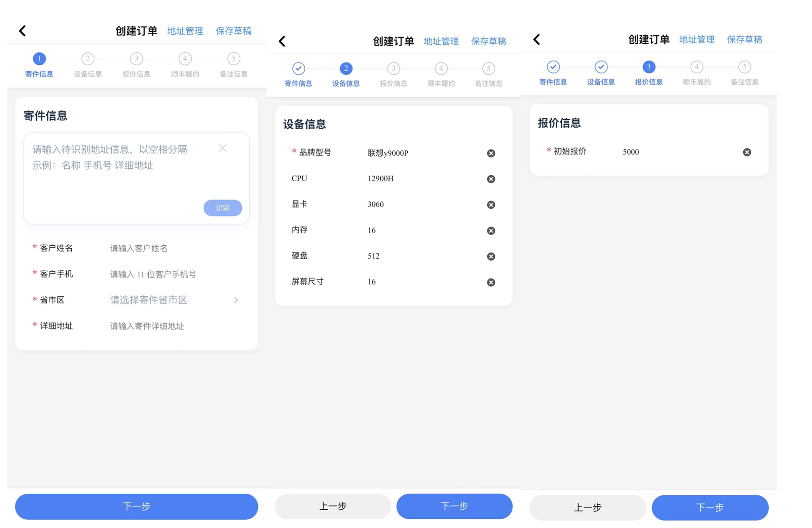Choose 请选择寄件省市区 field
The image size is (812, 528).
tap(149, 300)
